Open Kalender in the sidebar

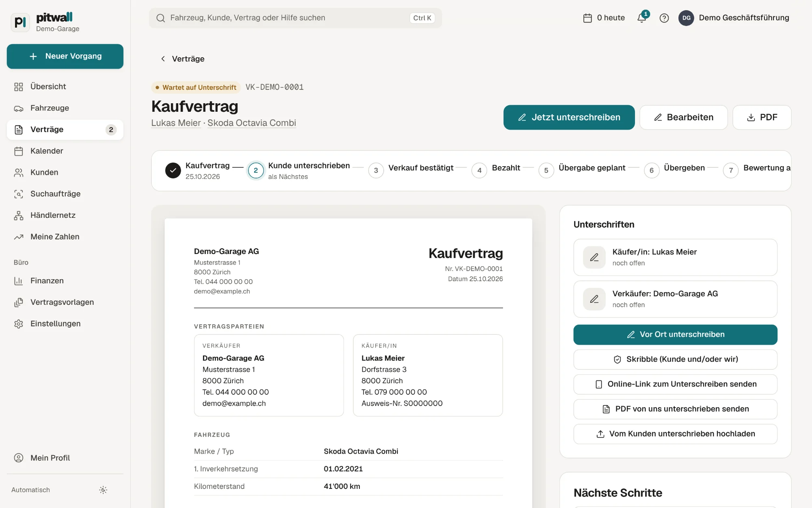pos(65,151)
